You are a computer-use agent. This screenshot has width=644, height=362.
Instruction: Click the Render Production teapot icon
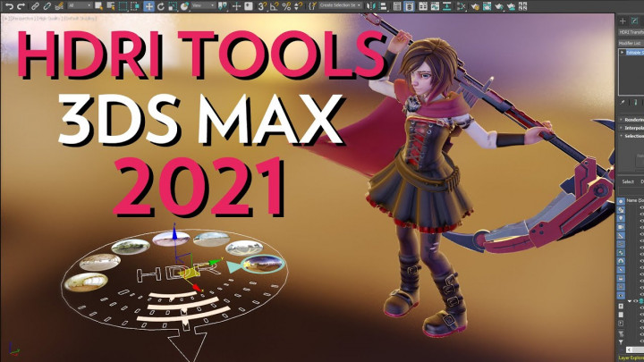click(x=498, y=6)
